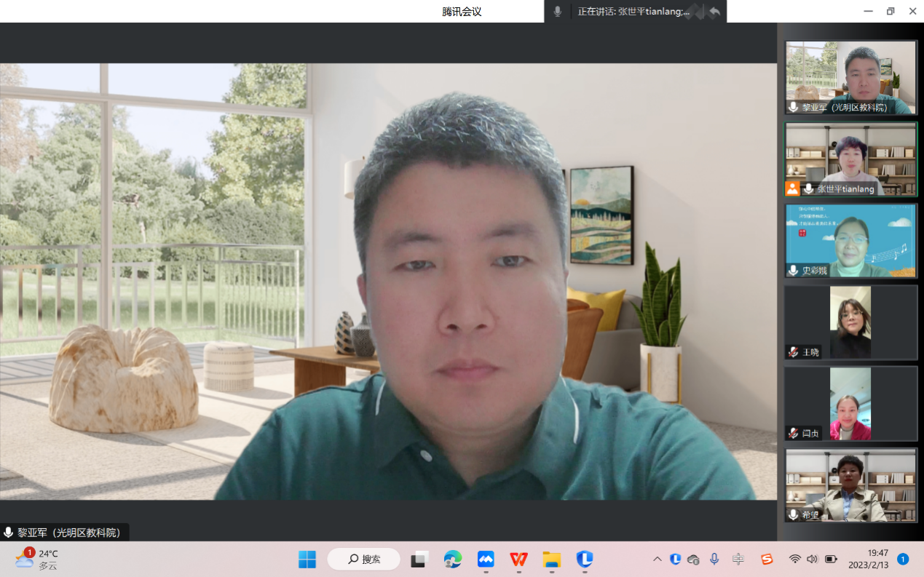Viewport: 924px width, 577px height.
Task: Click the 黎亚军 (光明区教科院) name label
Action: click(x=69, y=532)
